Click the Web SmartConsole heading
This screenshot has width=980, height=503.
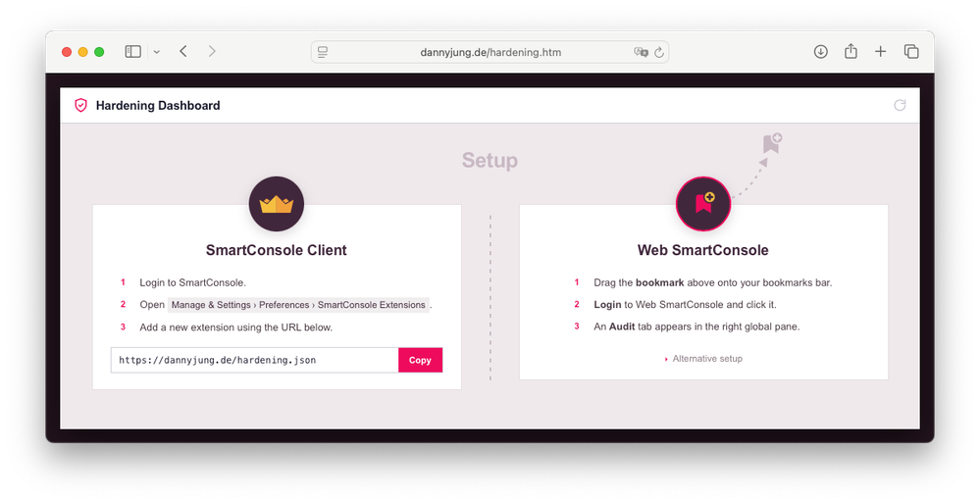tap(703, 250)
